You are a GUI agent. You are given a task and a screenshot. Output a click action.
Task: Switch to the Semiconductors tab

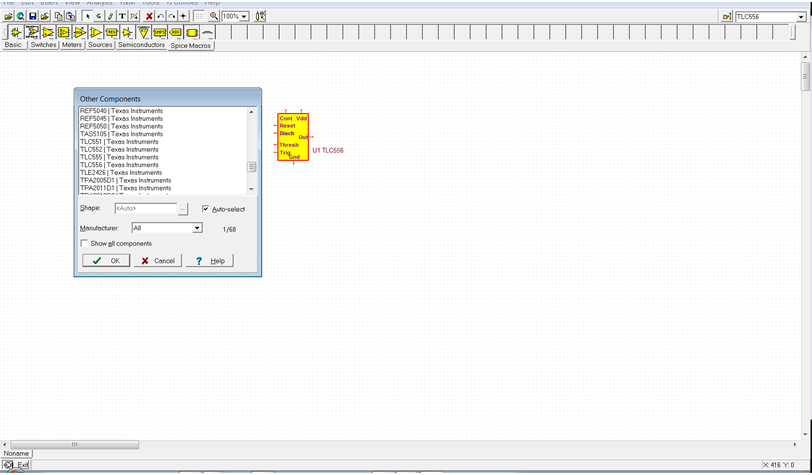(141, 45)
